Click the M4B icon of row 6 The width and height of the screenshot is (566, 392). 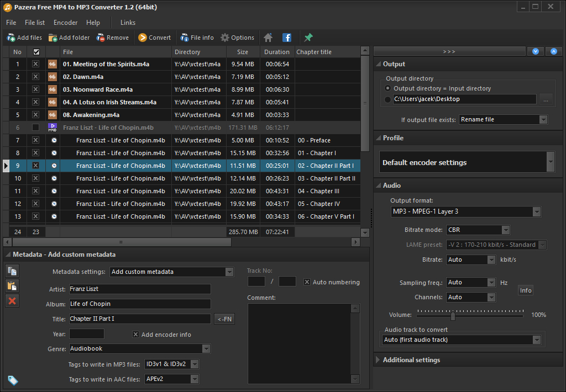coord(53,128)
